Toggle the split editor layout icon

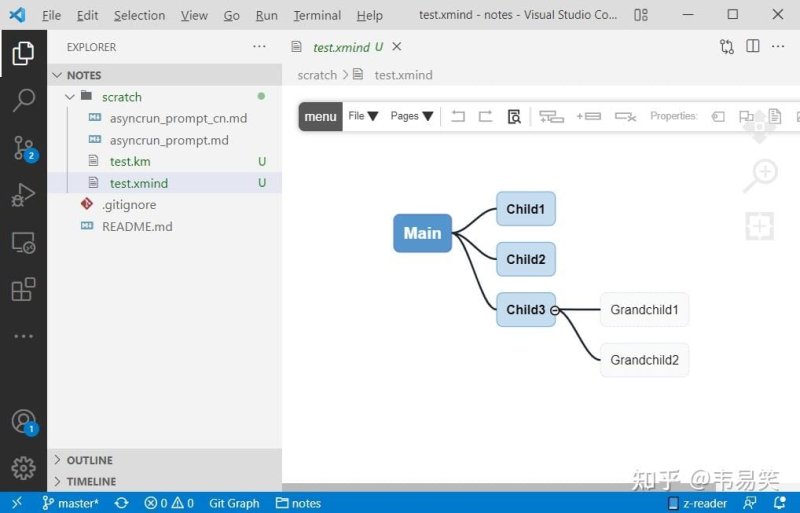point(753,46)
